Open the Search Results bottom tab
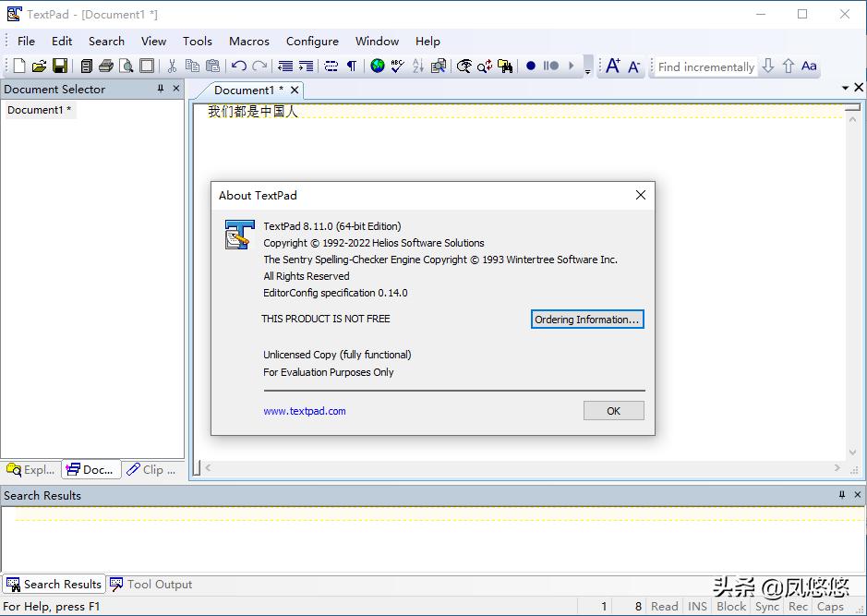The width and height of the screenshot is (867, 616). click(x=54, y=585)
